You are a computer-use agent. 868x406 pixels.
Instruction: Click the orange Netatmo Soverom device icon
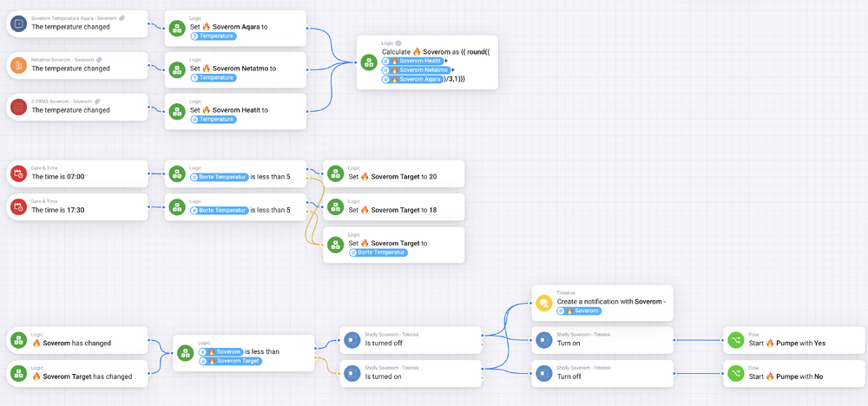(x=18, y=65)
